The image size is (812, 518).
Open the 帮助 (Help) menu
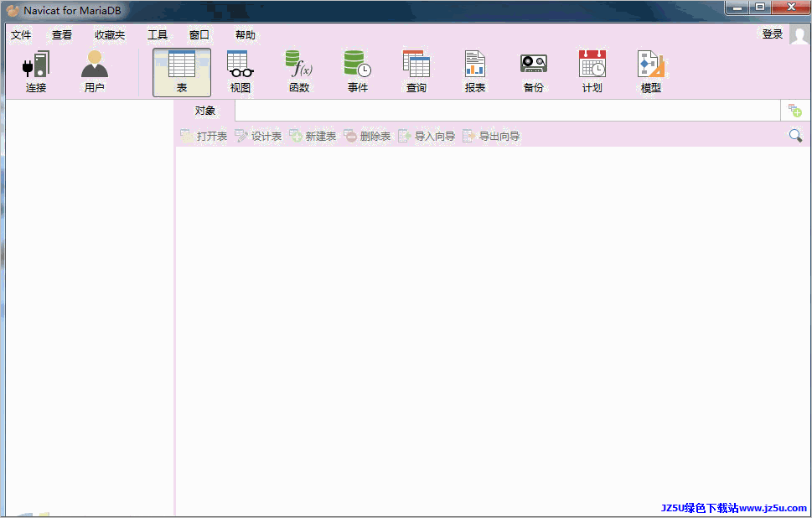[x=246, y=34]
